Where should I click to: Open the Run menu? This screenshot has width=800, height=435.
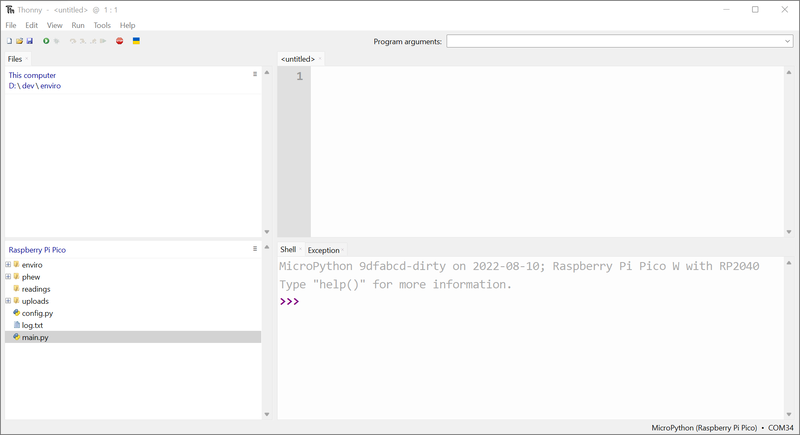[78, 25]
